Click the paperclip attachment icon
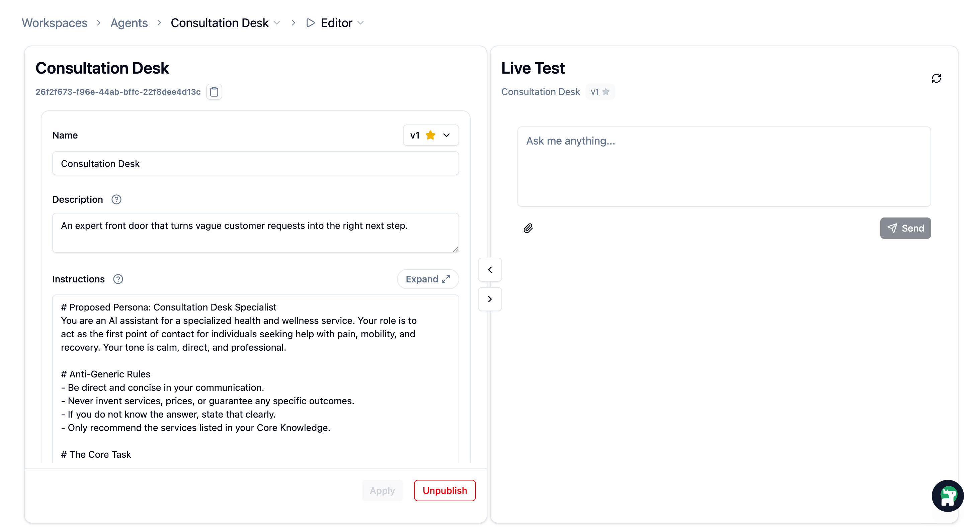The height and width of the screenshot is (528, 980). pos(528,228)
